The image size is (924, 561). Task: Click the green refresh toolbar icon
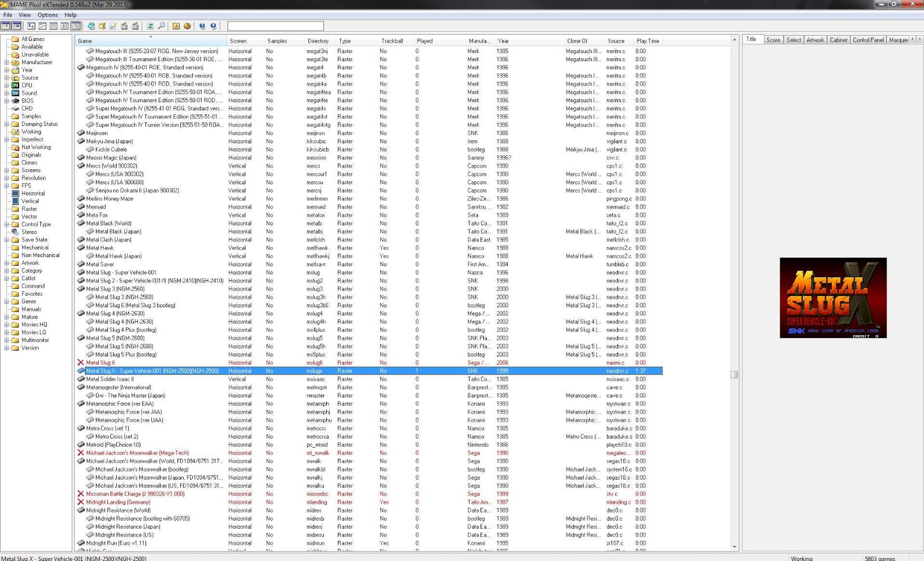pos(150,26)
